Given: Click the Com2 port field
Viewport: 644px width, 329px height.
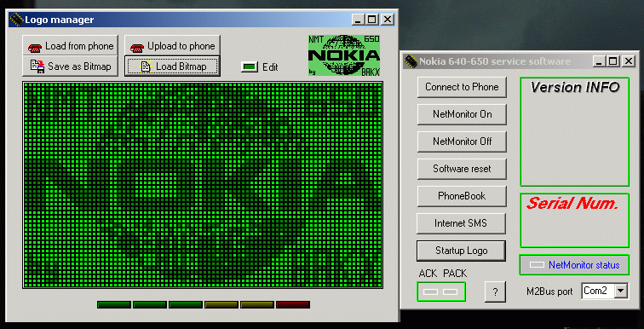Looking at the screenshot, I should click(x=598, y=291).
